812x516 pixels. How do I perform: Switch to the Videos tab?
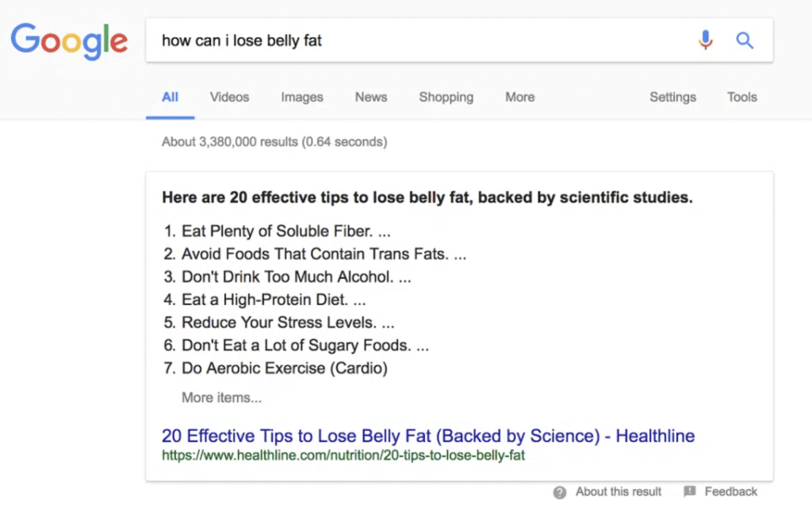[228, 97]
